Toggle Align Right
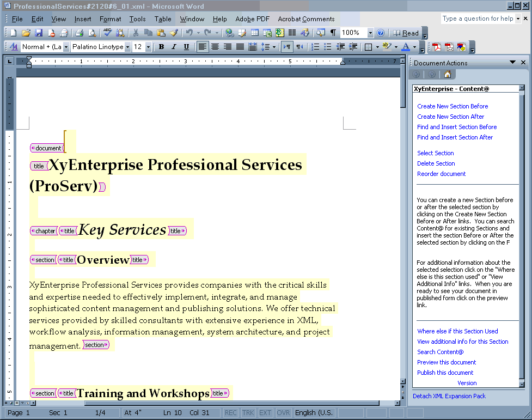The width and height of the screenshot is (532, 420). coord(227,47)
